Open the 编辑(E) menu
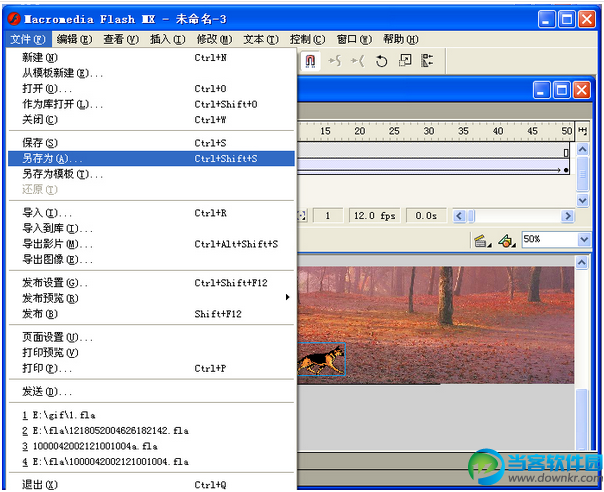 pos(74,39)
